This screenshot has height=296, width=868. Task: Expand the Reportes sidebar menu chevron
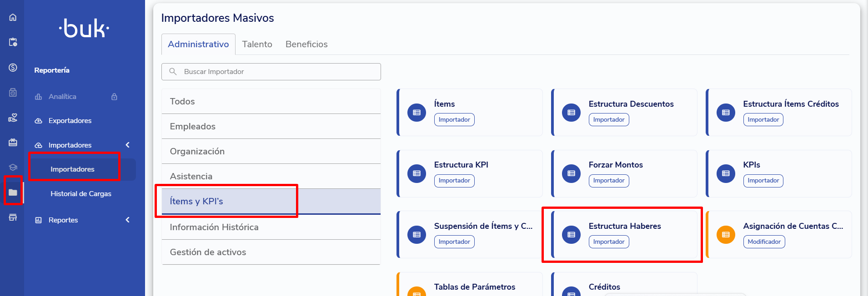[x=128, y=220]
